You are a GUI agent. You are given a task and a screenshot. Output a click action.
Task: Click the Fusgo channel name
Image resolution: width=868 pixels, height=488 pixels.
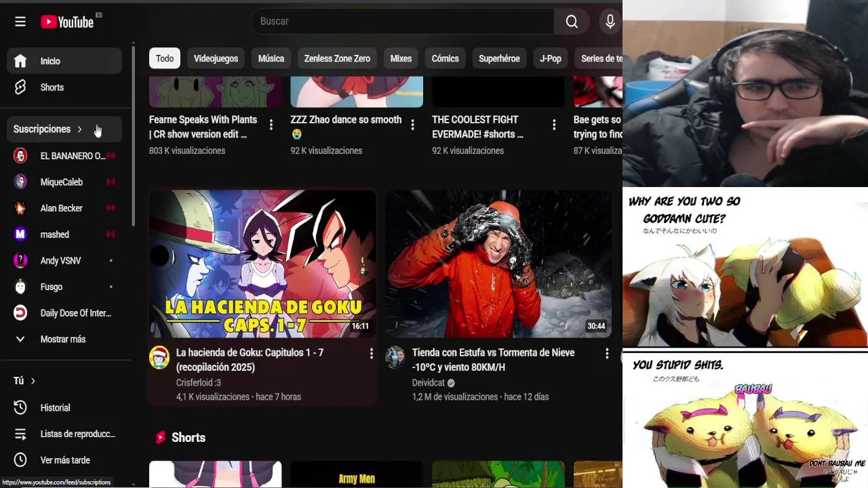pyautogui.click(x=52, y=287)
